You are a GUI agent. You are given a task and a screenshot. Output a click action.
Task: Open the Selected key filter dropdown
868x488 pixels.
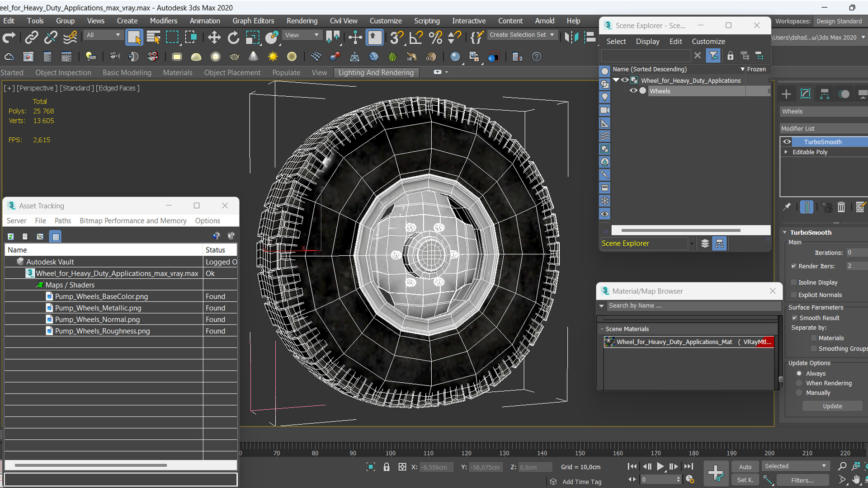pos(795,466)
